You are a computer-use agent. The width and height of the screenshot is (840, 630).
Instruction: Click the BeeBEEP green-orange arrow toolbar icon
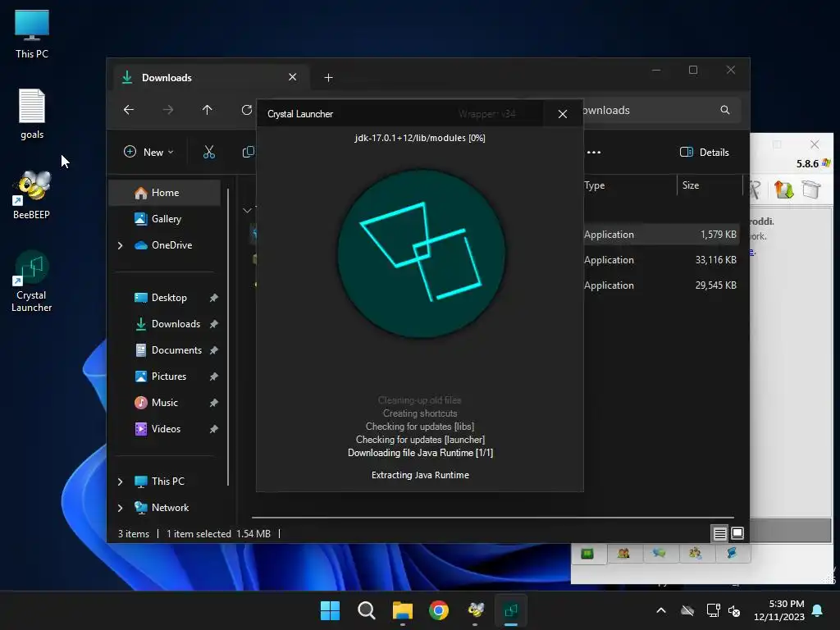tap(783, 189)
